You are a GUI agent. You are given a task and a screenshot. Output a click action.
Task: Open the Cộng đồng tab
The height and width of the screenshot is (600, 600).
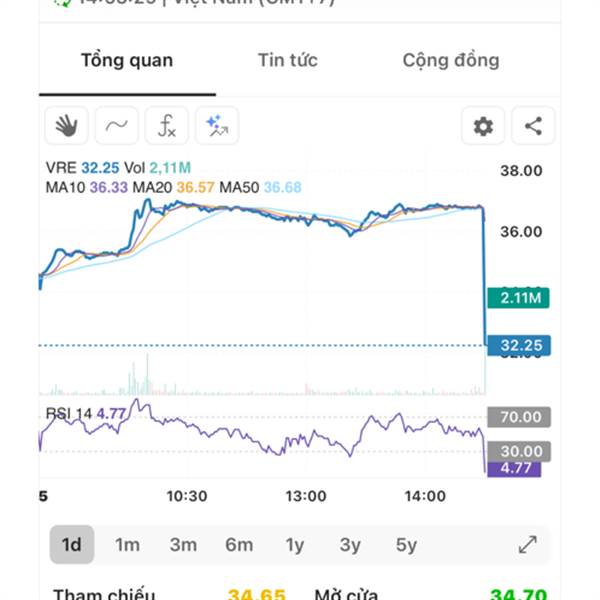(450, 60)
